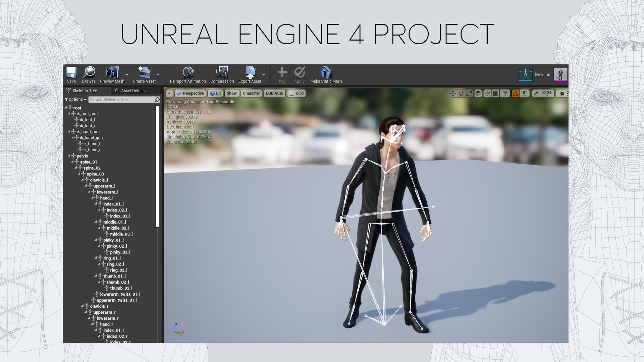Select the thumb_03_l bone
Viewport: 644px width, 362px height.
click(121, 288)
